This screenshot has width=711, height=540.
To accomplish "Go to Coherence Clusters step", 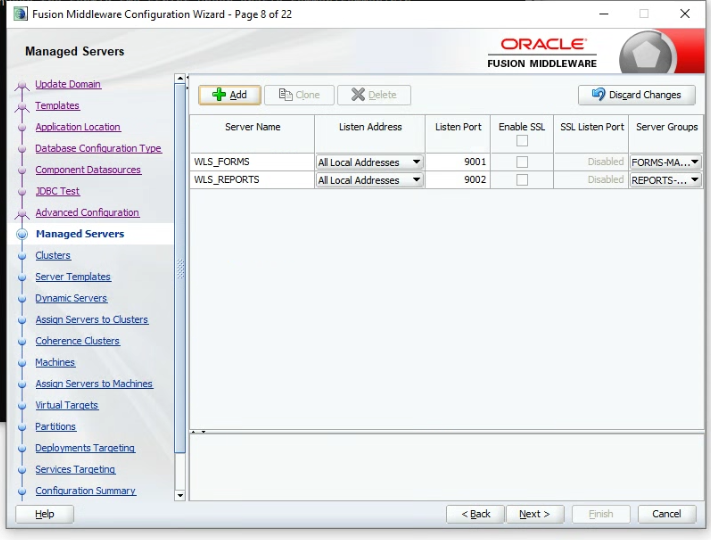I will 78,341.
